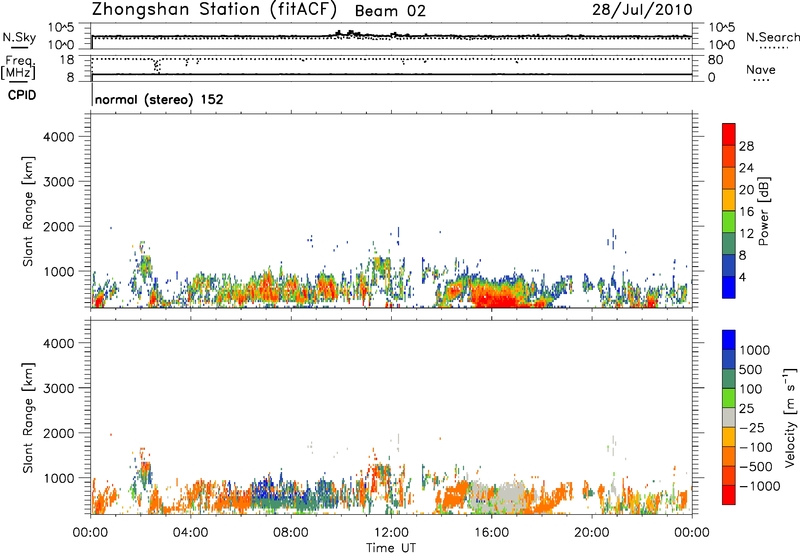Click the gray segment of velocity colorbar
This screenshot has height=554, width=800.
tap(729, 418)
